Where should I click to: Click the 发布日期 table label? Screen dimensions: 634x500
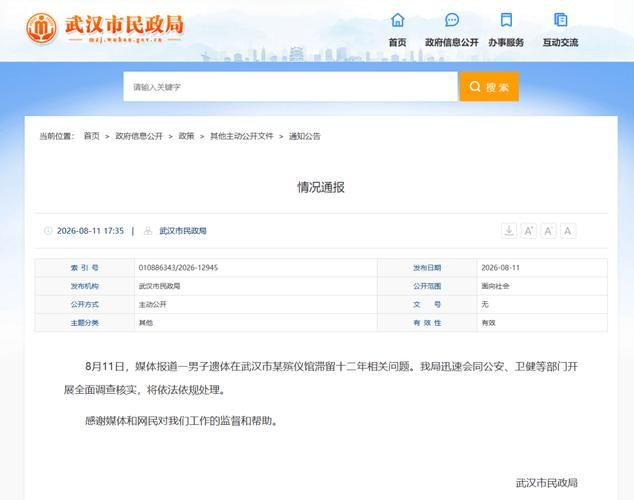(427, 268)
